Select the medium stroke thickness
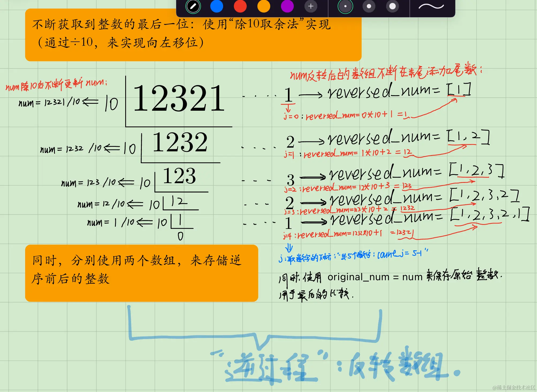Screen dimensions: 537x392 pos(369,6)
